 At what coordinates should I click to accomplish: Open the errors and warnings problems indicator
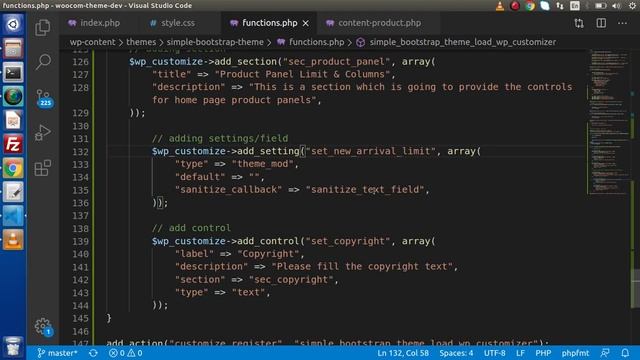point(126,353)
